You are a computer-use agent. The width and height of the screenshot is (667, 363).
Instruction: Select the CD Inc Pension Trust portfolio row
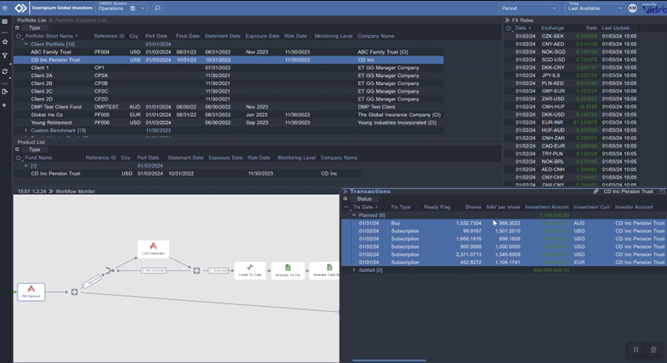point(228,60)
